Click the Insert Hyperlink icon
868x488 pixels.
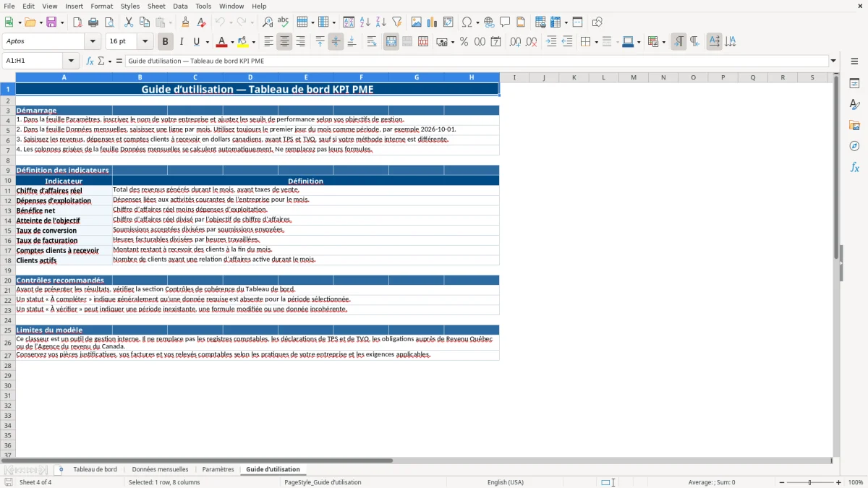tap(489, 22)
